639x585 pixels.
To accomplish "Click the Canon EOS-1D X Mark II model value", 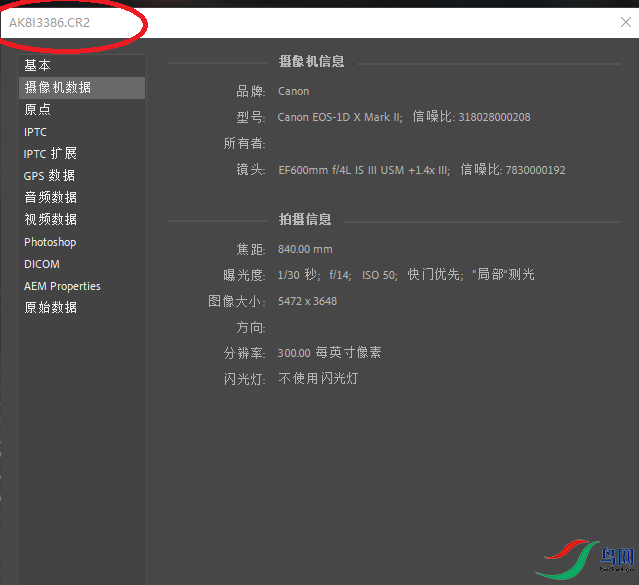I will 340,117.
